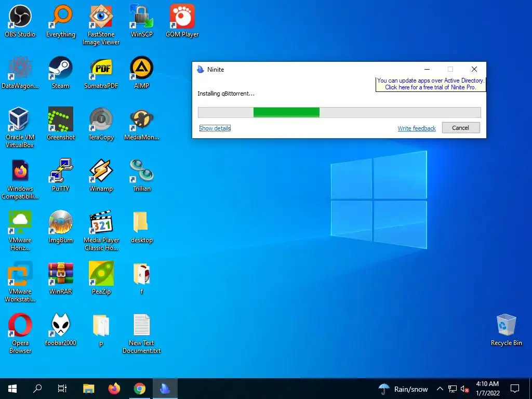Select the SumatraPDF desktop icon
The width and height of the screenshot is (532, 399).
click(x=101, y=73)
